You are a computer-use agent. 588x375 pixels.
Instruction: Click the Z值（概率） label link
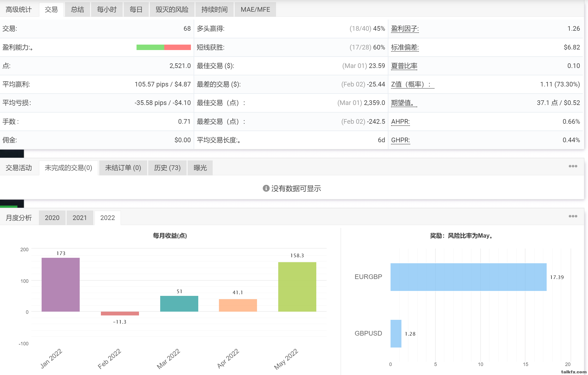click(x=413, y=84)
